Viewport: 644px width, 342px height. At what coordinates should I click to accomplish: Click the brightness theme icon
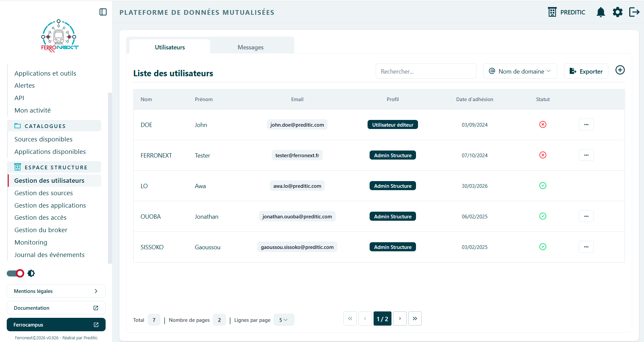(x=31, y=273)
